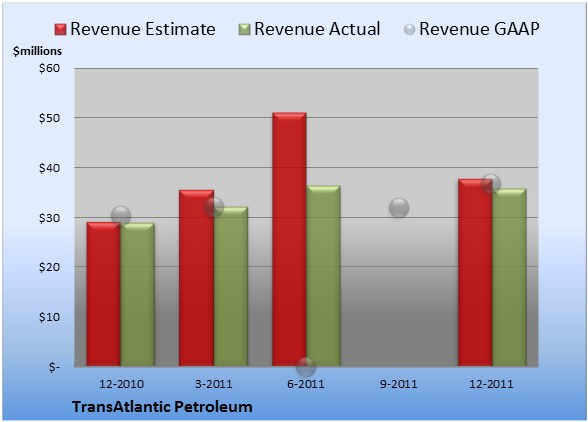Screen dimensions: 588x422
Task: Click the $60 axis value
Action: 50,68
